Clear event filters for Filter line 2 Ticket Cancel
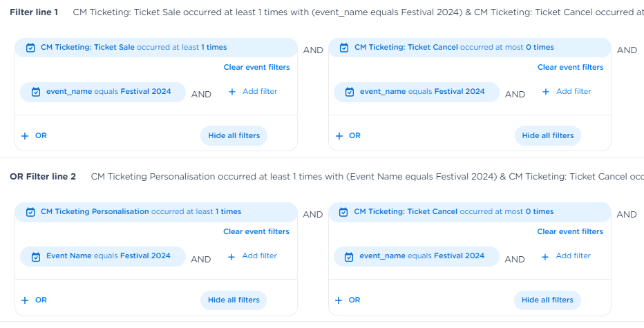The width and height of the screenshot is (644, 328). pyautogui.click(x=570, y=231)
